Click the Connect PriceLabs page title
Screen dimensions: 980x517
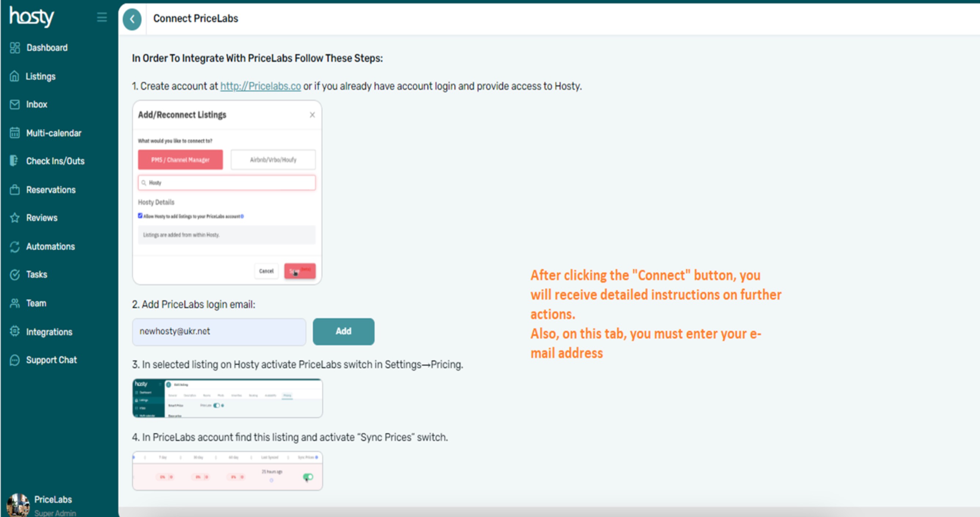[196, 18]
